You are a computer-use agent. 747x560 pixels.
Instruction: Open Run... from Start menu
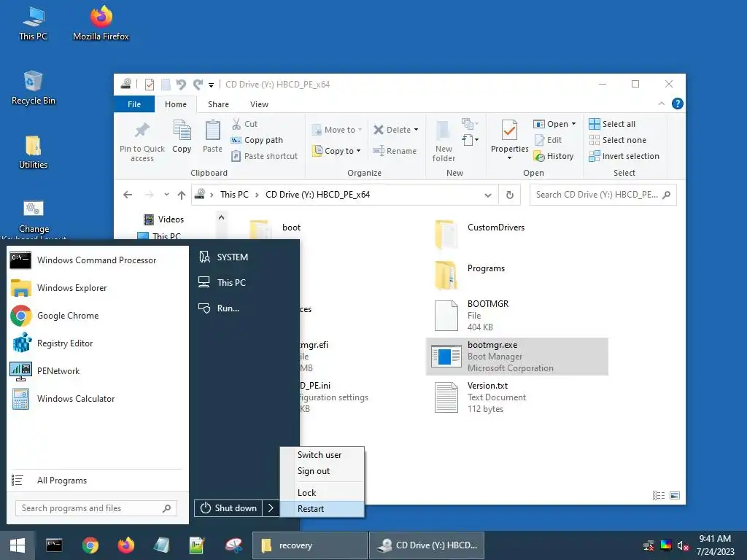(244, 308)
